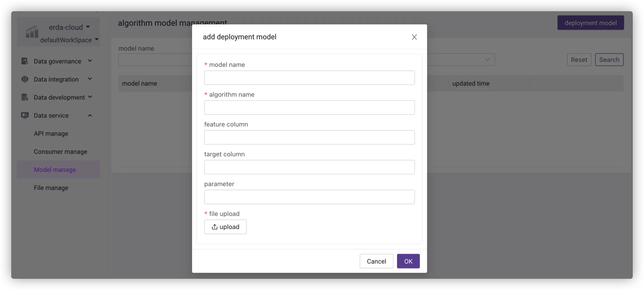This screenshot has height=290, width=644.
Task: Close the add deployment model dialog
Action: coord(414,37)
